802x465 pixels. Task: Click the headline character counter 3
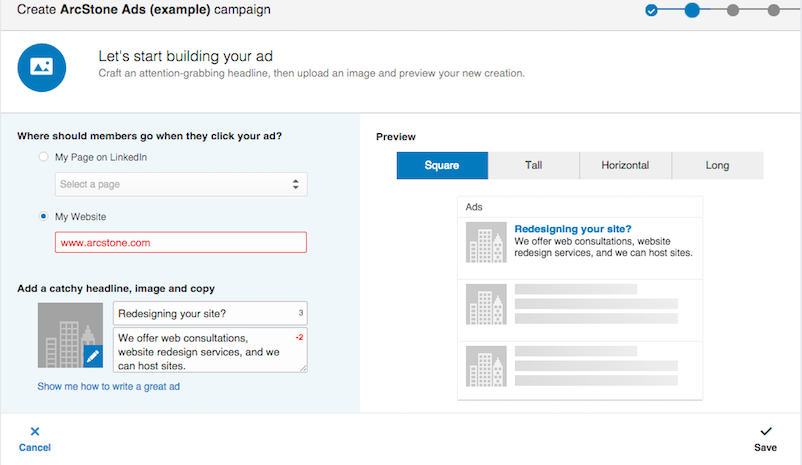tap(301, 313)
